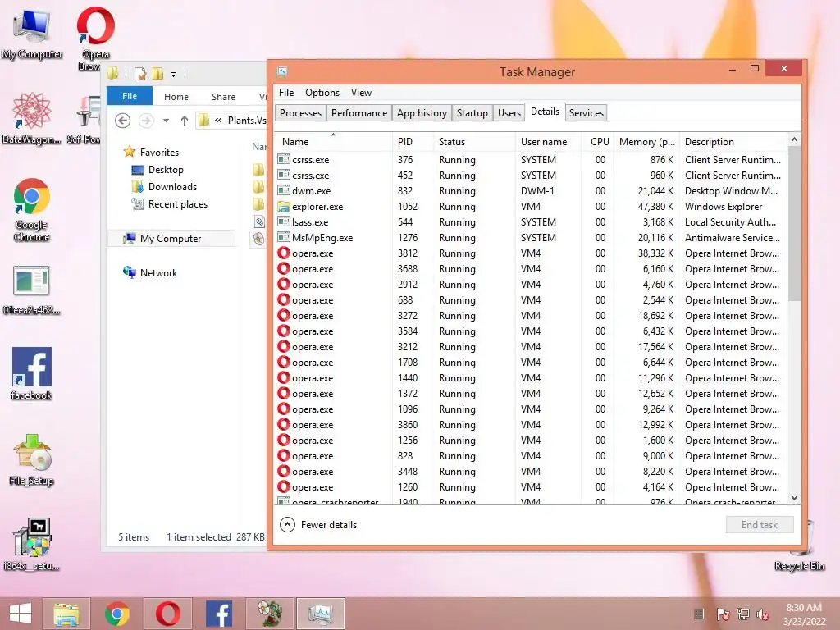Switch to the App history tab
Screen dimensions: 840x630
tap(422, 113)
